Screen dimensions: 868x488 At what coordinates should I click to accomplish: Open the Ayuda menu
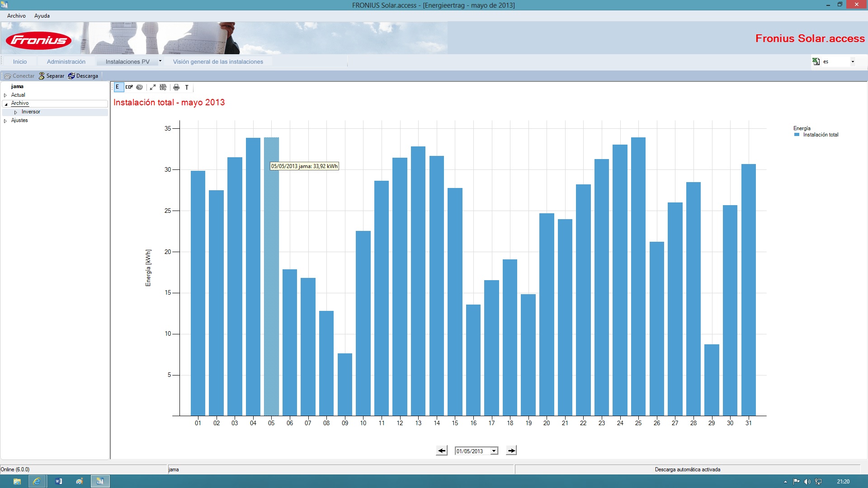(x=42, y=16)
